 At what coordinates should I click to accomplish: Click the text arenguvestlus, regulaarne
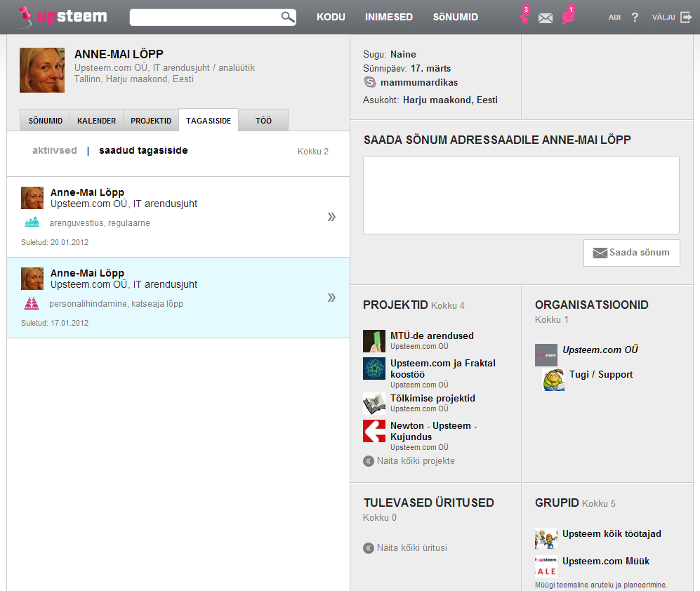coord(100,223)
